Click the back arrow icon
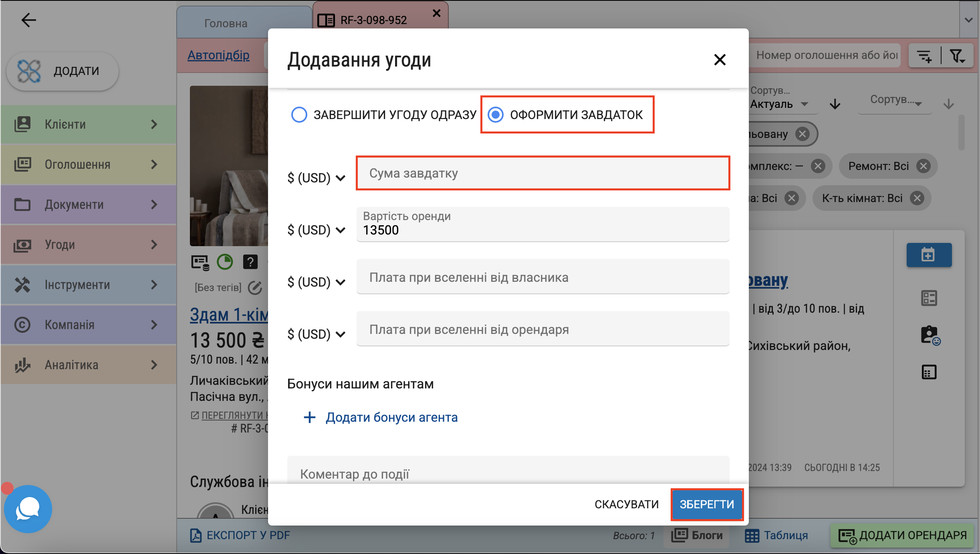Screen dimensions: 980x554 (28, 20)
